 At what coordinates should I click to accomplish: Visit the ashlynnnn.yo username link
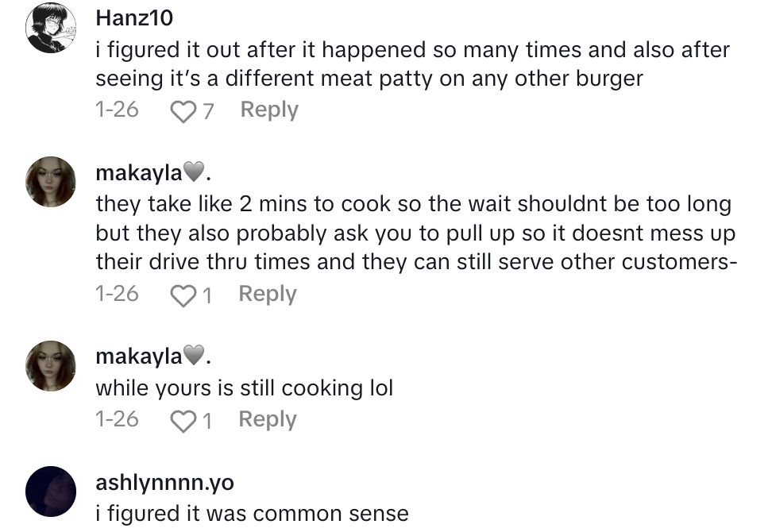coord(164,483)
